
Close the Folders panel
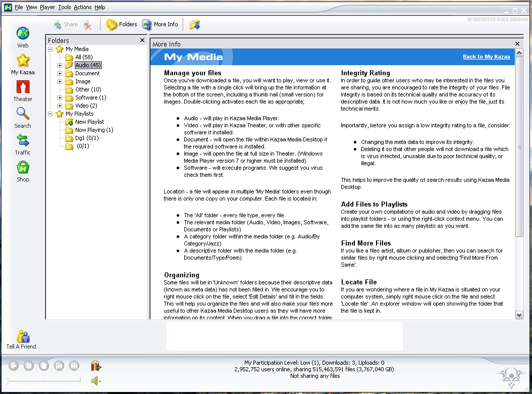pos(142,40)
